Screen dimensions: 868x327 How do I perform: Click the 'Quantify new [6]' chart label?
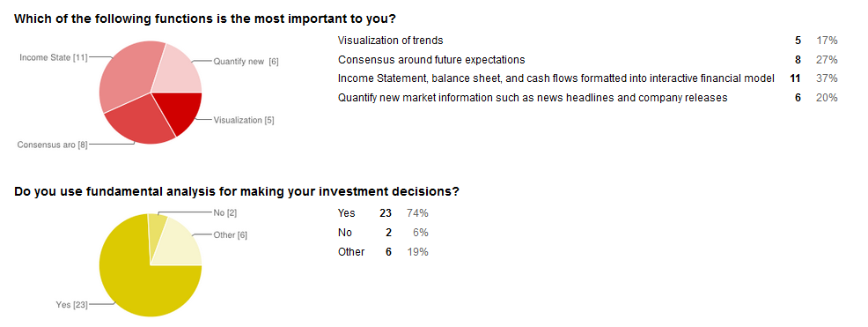click(x=246, y=62)
